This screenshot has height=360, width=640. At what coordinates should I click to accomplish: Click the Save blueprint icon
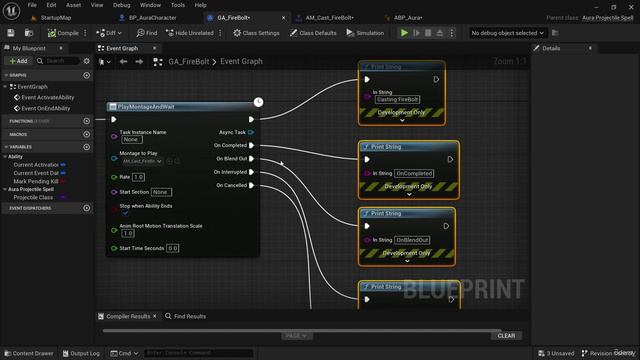pos(11,33)
